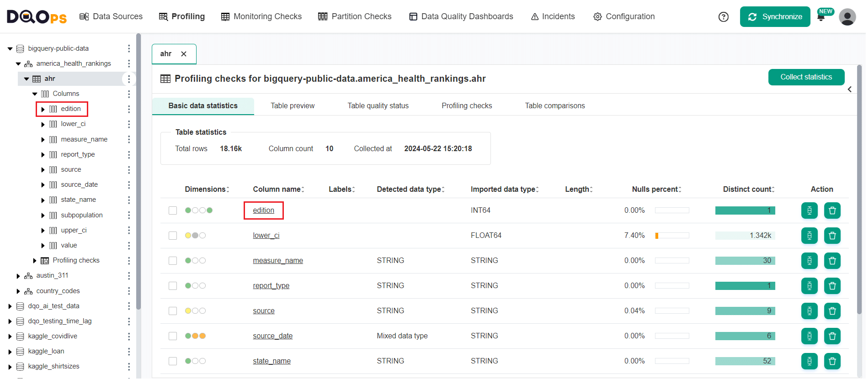This screenshot has height=384, width=868.
Task: Open the Data Sources menu
Action: [x=111, y=16]
